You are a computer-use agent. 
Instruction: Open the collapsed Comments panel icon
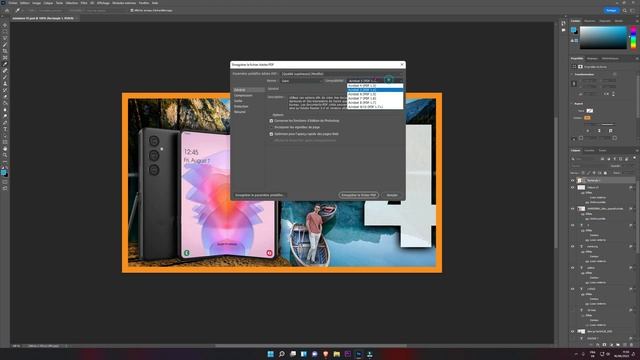pyautogui.click(x=564, y=30)
